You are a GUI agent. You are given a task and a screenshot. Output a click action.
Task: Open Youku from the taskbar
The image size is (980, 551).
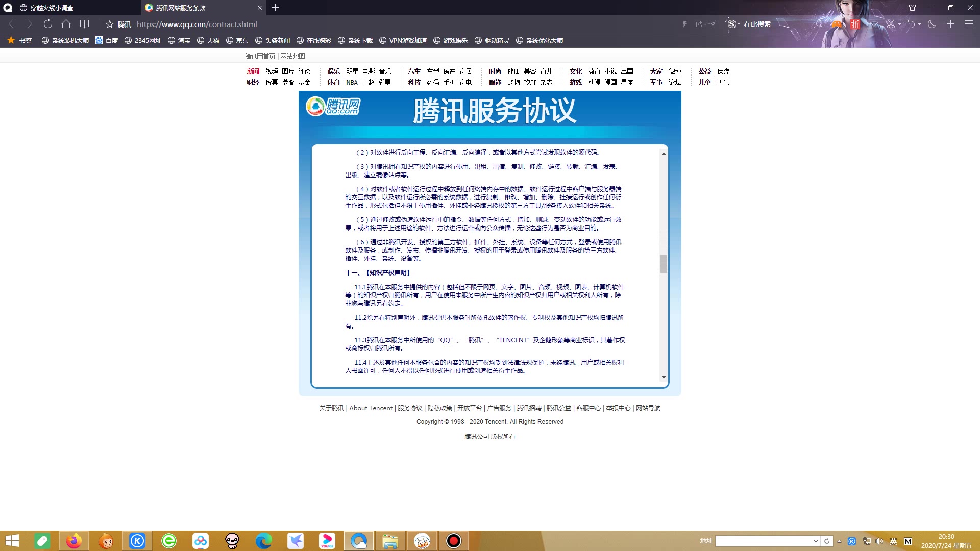pos(327,541)
